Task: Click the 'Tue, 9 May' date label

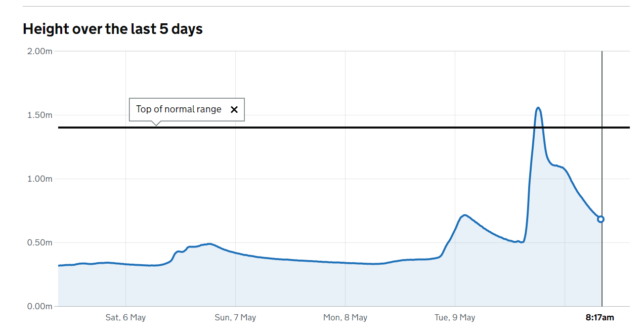Action: (455, 318)
